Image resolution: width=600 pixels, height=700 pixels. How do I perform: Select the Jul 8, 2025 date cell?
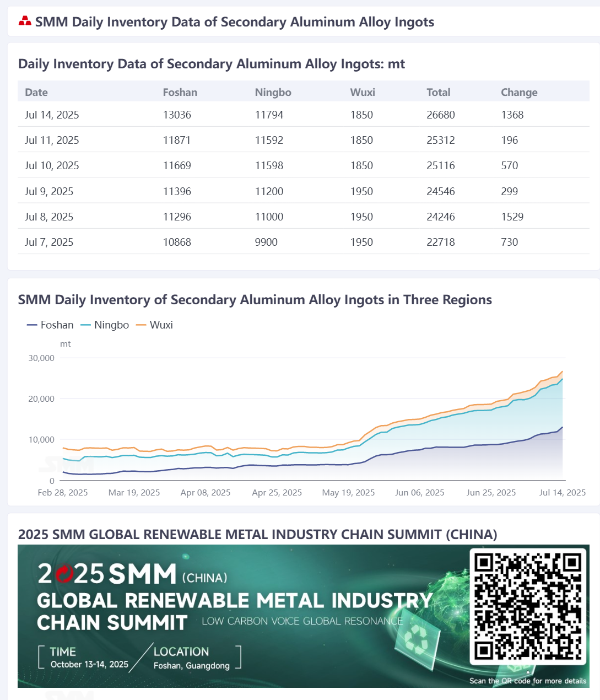[49, 217]
